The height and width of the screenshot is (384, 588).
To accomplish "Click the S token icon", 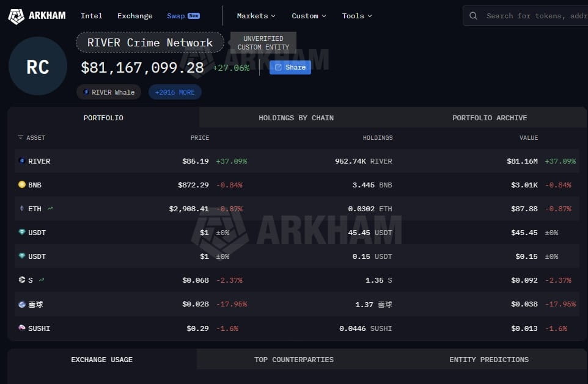I will pyautogui.click(x=22, y=280).
